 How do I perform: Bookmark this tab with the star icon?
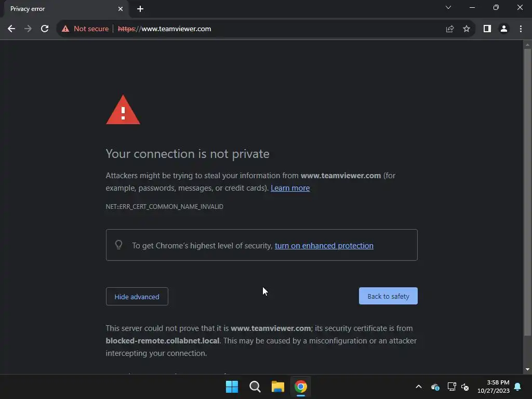tap(467, 29)
